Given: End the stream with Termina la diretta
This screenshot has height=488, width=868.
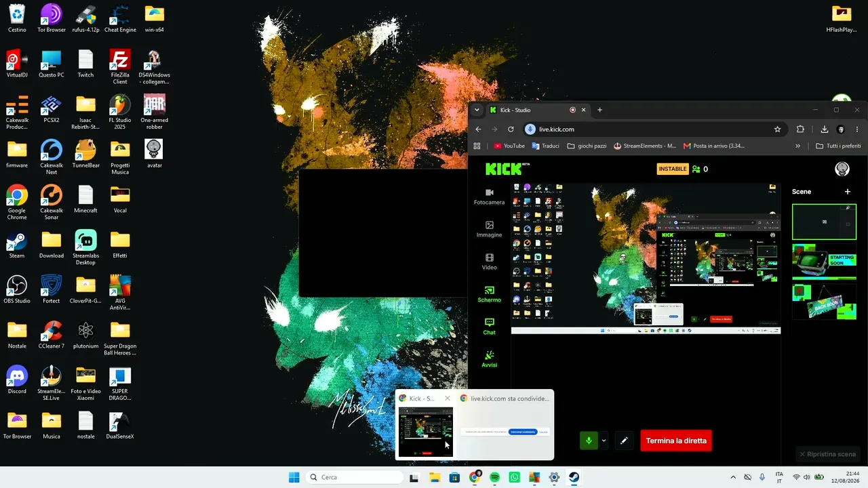Looking at the screenshot, I should (x=676, y=441).
